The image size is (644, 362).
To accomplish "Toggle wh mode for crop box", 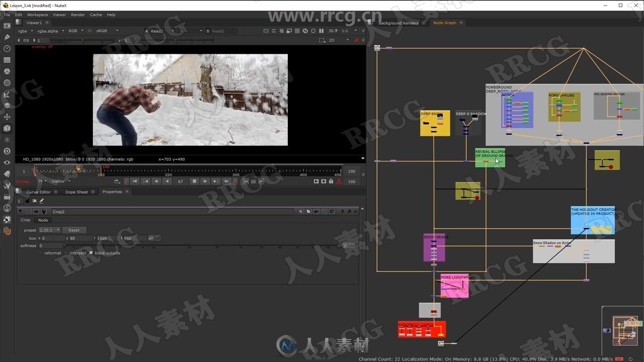I will (151, 238).
